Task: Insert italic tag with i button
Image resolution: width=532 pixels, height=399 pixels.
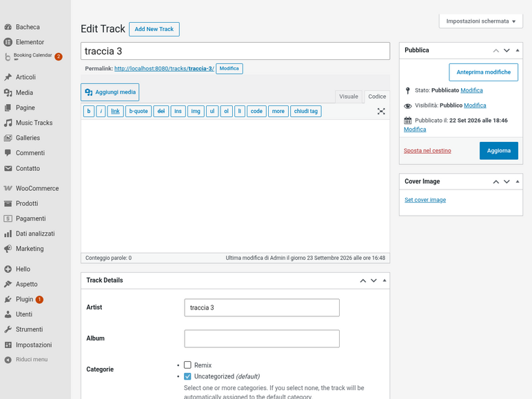Action: (x=101, y=111)
